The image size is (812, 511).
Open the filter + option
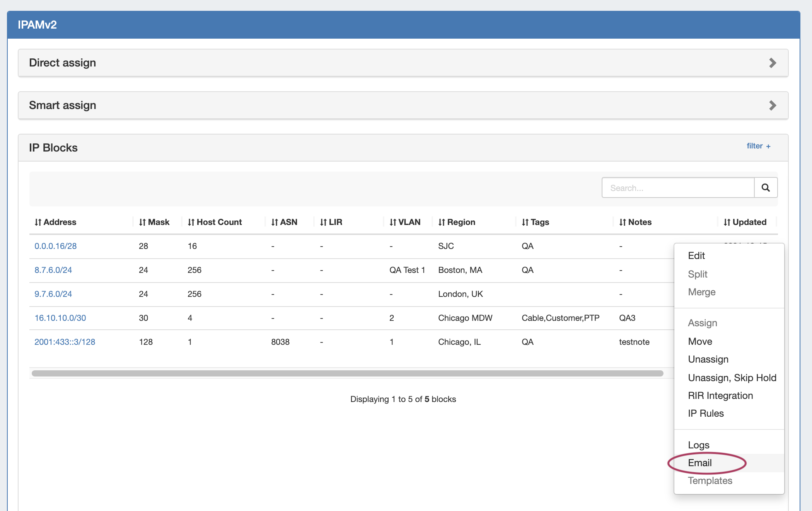pyautogui.click(x=758, y=146)
